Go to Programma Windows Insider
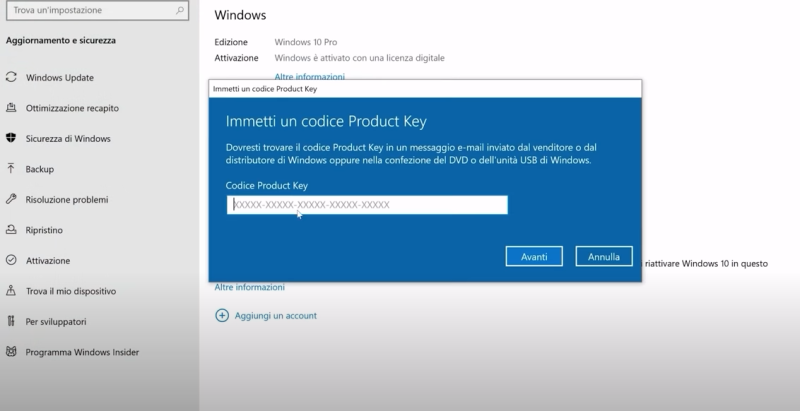Viewport: 800px width, 411px height. (x=82, y=352)
